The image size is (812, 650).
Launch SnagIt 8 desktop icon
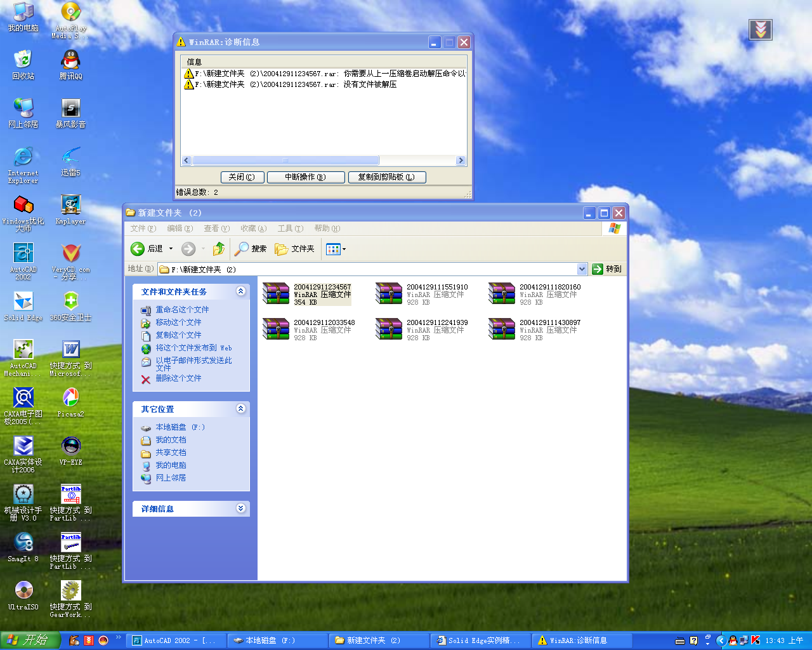click(23, 547)
